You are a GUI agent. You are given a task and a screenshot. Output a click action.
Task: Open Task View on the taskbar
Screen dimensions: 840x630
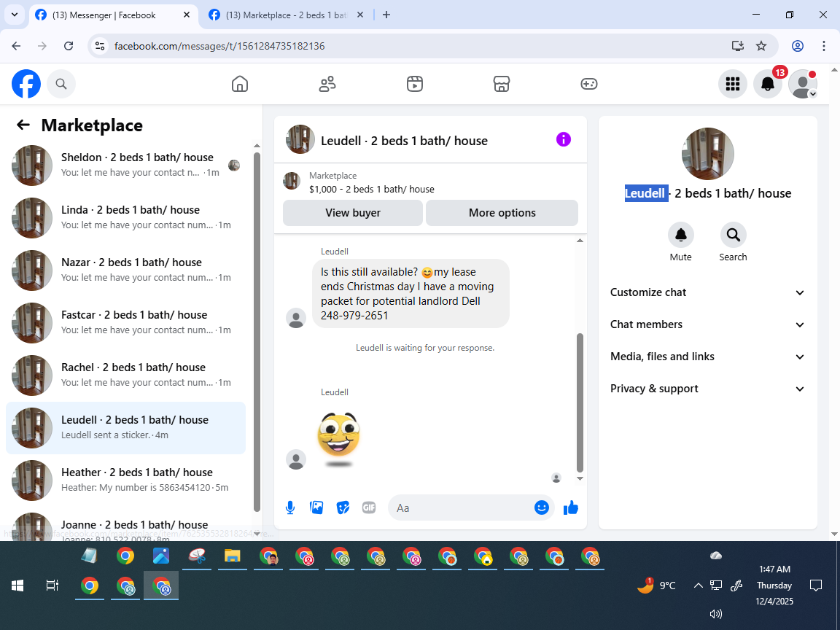click(52, 586)
